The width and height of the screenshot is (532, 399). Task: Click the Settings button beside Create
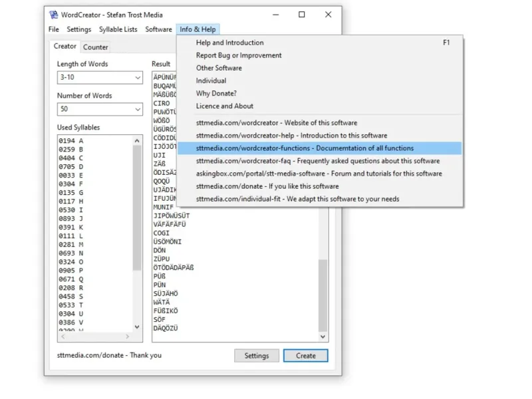point(257,356)
